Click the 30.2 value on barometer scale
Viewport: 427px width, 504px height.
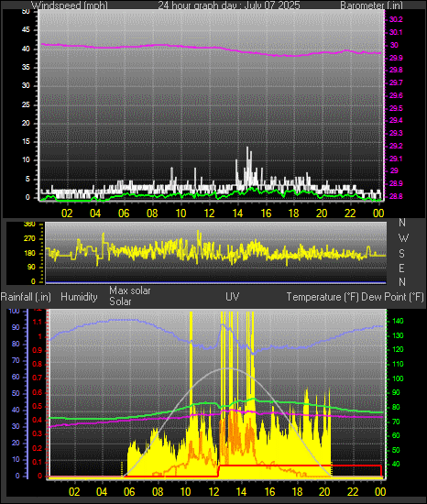tap(396, 19)
